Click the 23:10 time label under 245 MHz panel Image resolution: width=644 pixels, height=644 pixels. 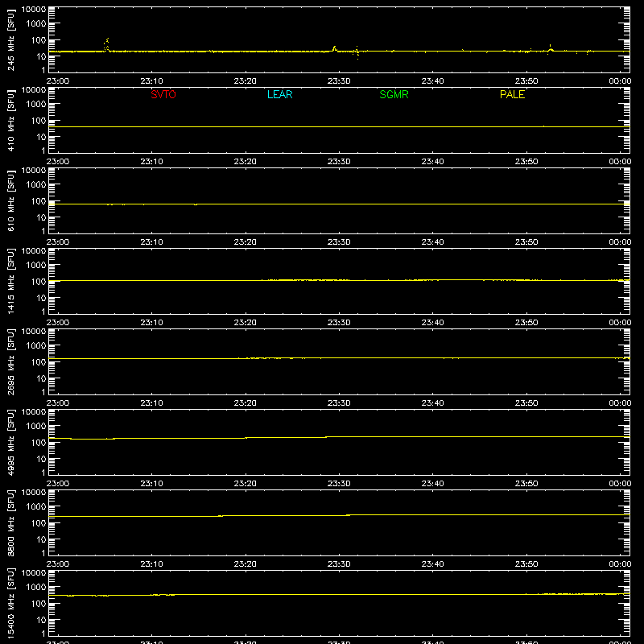tap(151, 81)
